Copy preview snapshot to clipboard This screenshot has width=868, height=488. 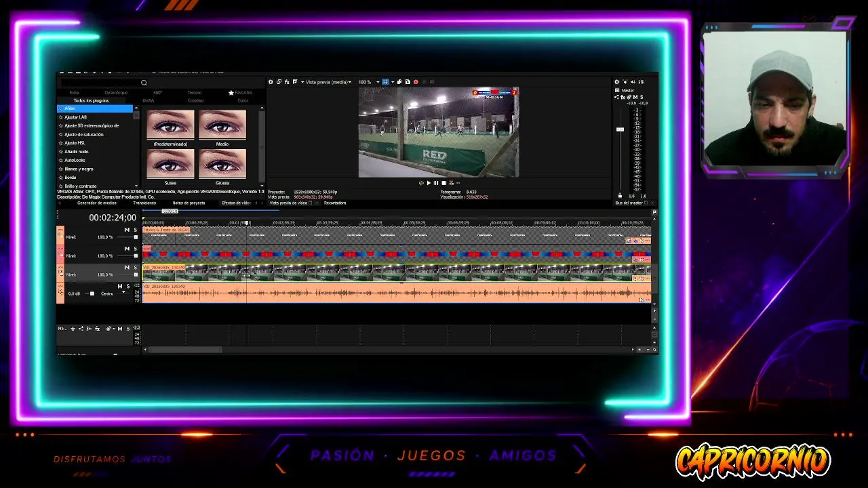tap(399, 82)
